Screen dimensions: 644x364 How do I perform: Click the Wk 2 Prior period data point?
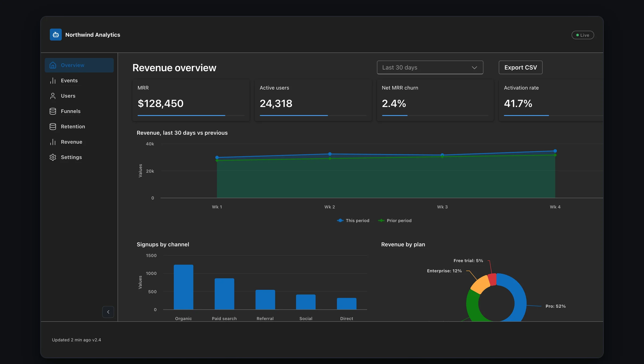330,158
